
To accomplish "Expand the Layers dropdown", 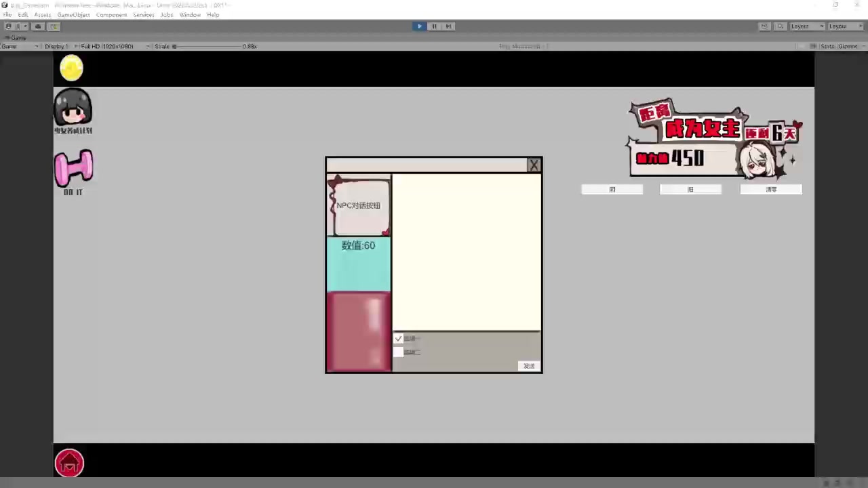I will 807,26.
